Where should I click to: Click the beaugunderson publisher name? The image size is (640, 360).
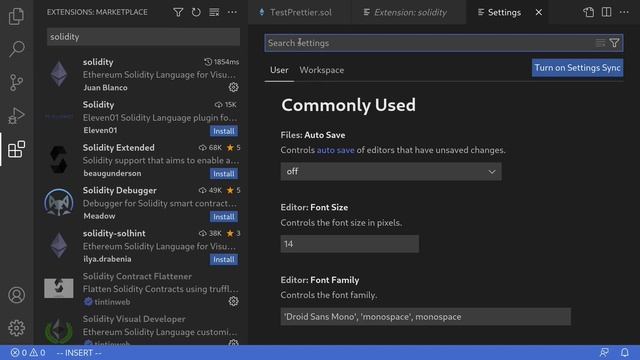click(112, 173)
